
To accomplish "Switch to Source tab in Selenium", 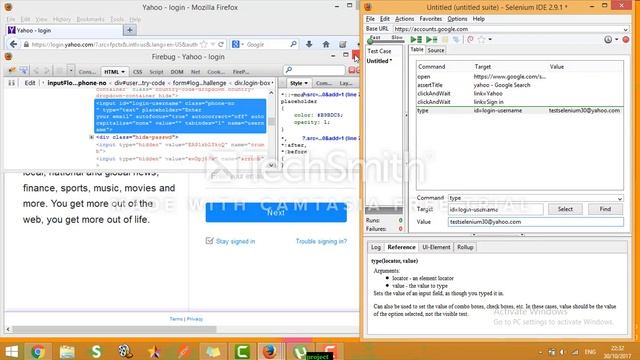I will point(436,50).
